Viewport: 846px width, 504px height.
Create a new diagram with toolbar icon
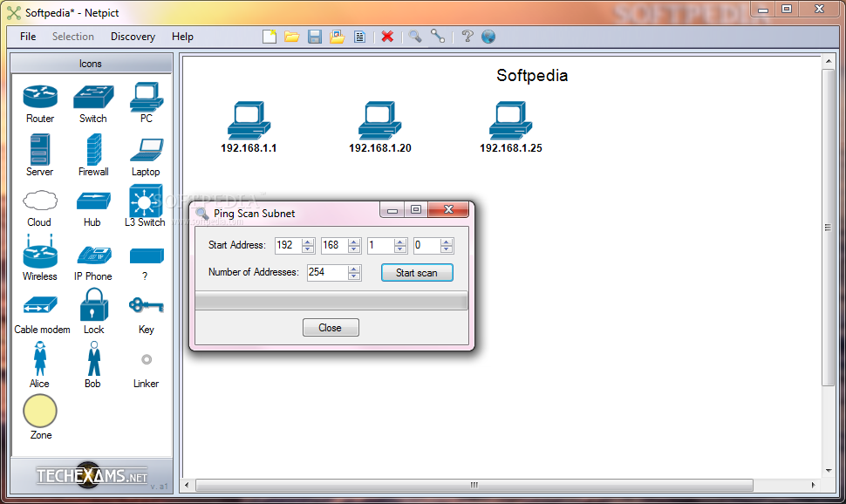pyautogui.click(x=269, y=37)
